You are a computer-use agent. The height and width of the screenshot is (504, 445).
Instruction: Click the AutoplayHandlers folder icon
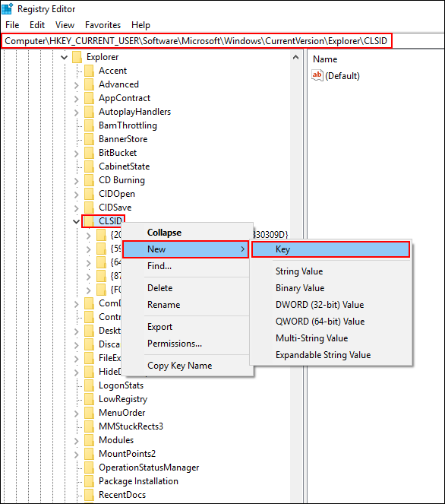pyautogui.click(x=89, y=112)
